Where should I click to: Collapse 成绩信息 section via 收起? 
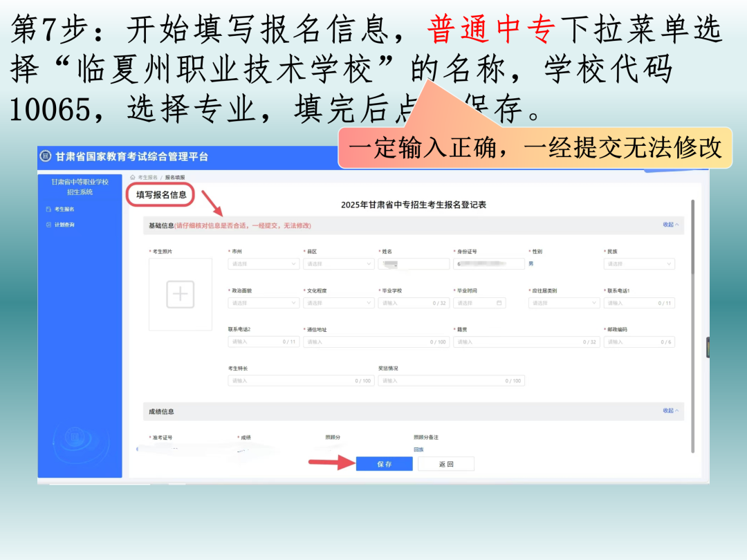pyautogui.click(x=671, y=411)
